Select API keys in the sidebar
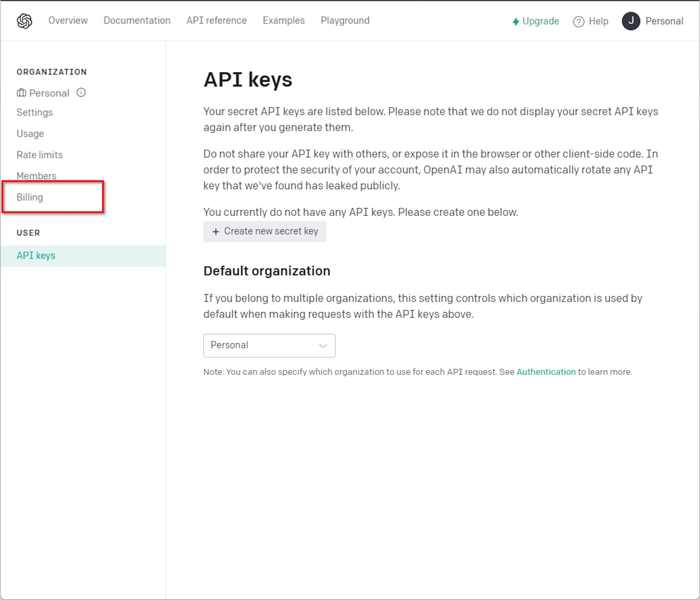The width and height of the screenshot is (700, 600). [x=83, y=256]
